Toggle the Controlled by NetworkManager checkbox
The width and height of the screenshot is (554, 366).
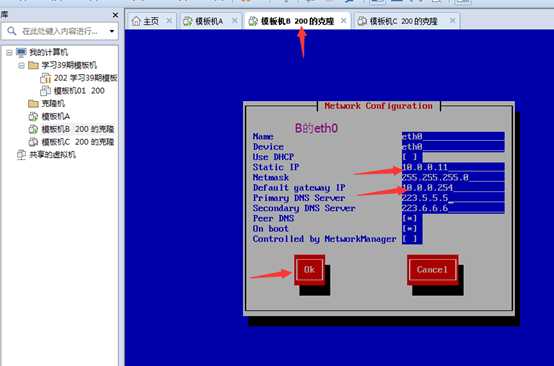(409, 239)
